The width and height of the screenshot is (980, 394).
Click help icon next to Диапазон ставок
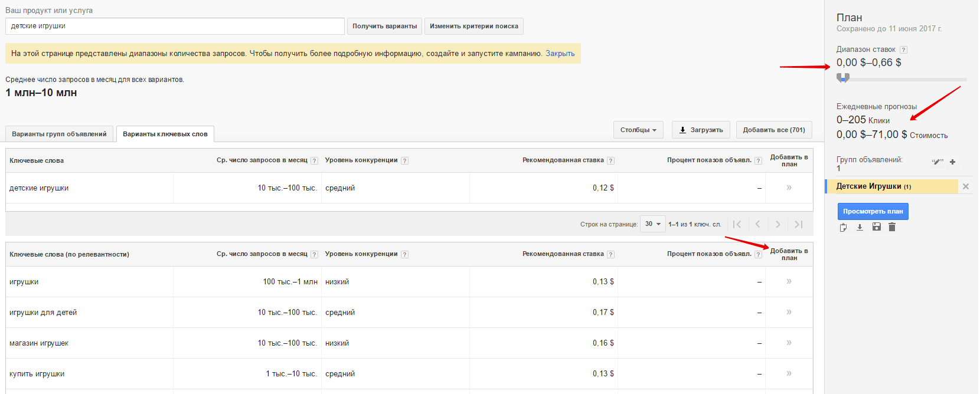click(903, 50)
